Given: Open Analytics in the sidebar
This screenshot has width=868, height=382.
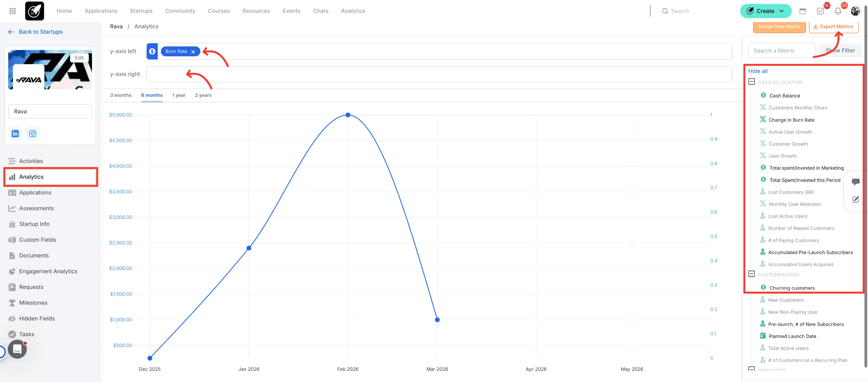Looking at the screenshot, I should (50, 177).
